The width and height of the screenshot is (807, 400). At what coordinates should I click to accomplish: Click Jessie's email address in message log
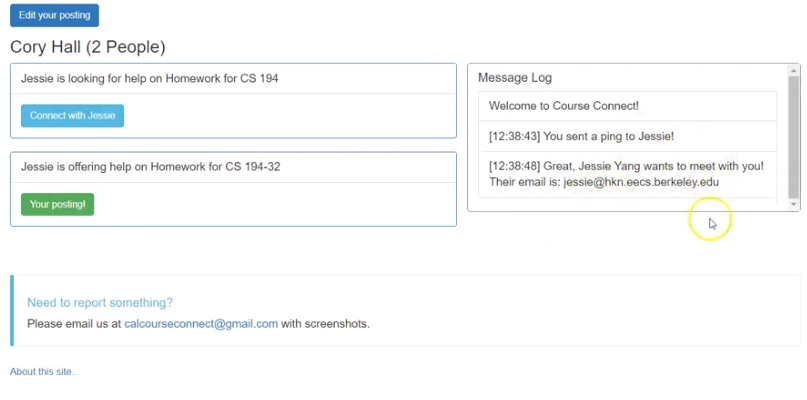[x=641, y=182]
